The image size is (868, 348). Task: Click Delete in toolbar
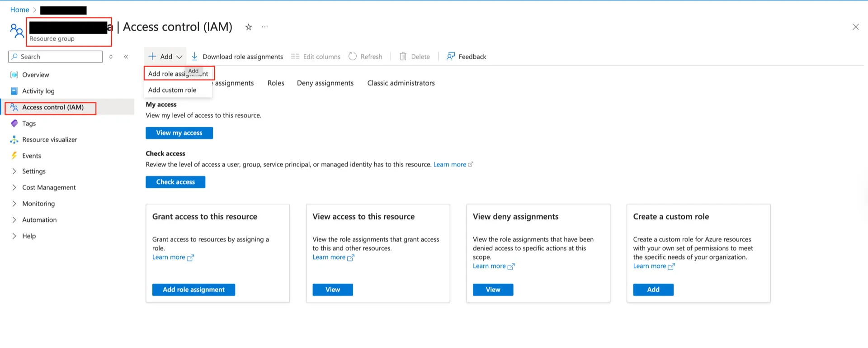click(415, 57)
